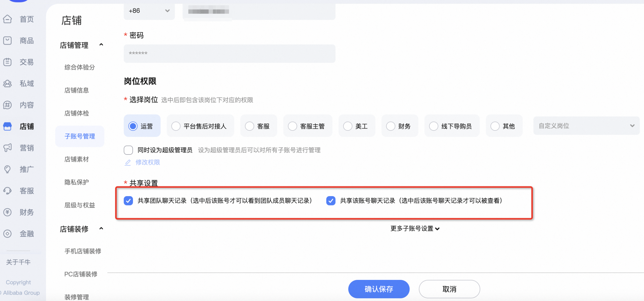Select the 美工 role radio button
The width and height of the screenshot is (644, 301).
(x=348, y=126)
